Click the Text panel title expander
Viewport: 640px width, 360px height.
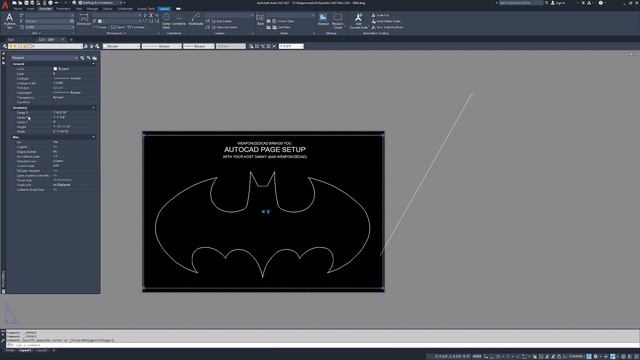pos(37,33)
